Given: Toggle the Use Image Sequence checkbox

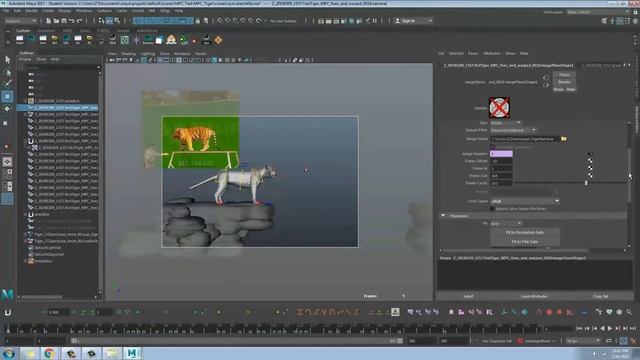Looking at the screenshot, I should [x=493, y=147].
